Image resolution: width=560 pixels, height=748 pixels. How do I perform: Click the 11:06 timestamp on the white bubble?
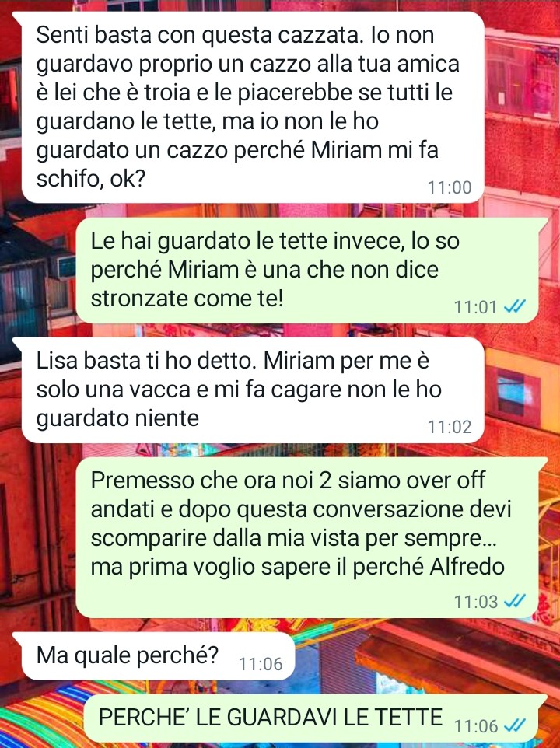pos(261,663)
